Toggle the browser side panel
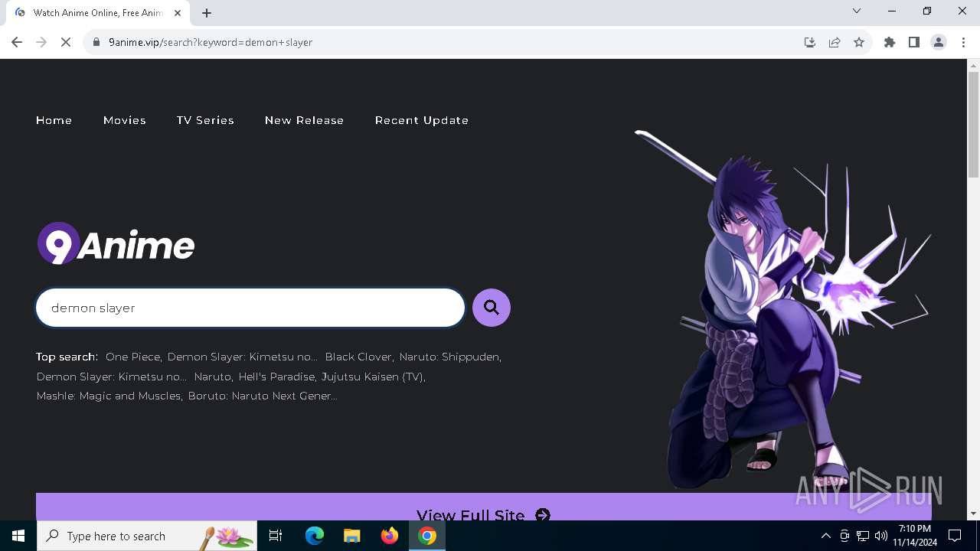 point(914,42)
